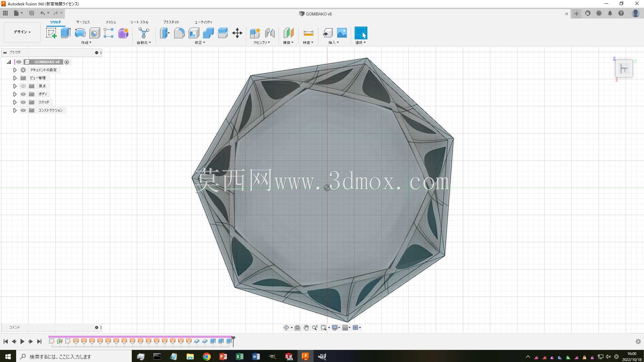Viewport: 644px width, 362px height.
Task: Select the Offset Face tool
Action: pos(223,33)
